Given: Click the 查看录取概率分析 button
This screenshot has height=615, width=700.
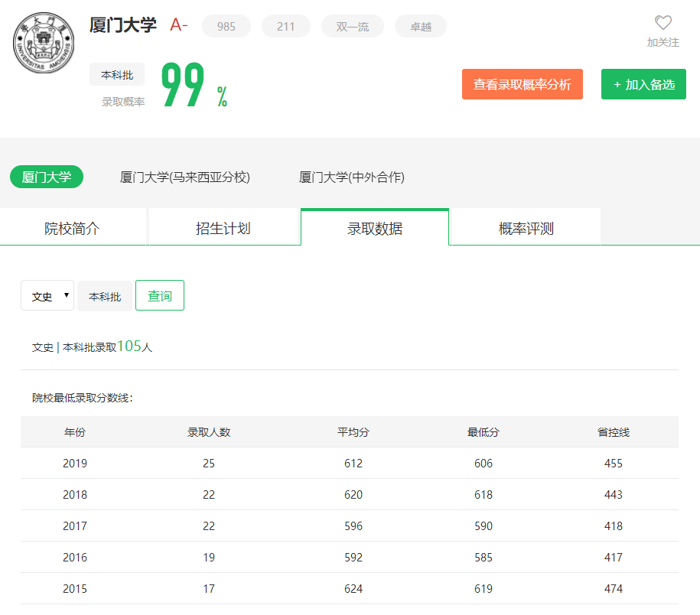Looking at the screenshot, I should pyautogui.click(x=523, y=84).
